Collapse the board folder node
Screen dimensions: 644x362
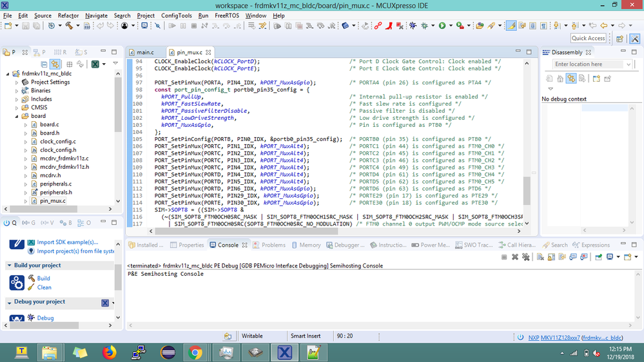[x=17, y=116]
